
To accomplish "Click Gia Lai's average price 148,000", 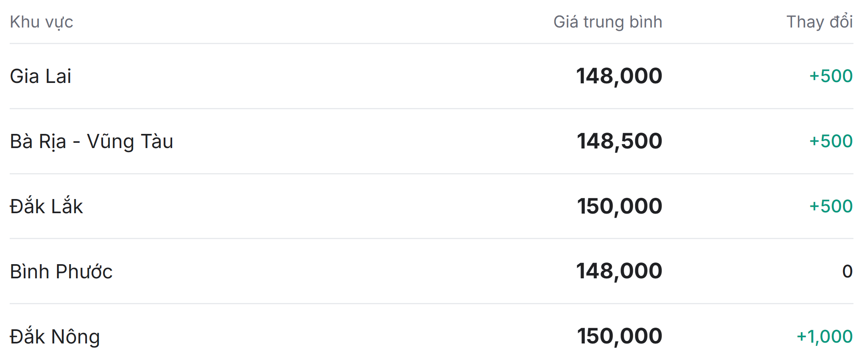I will pyautogui.click(x=619, y=76).
